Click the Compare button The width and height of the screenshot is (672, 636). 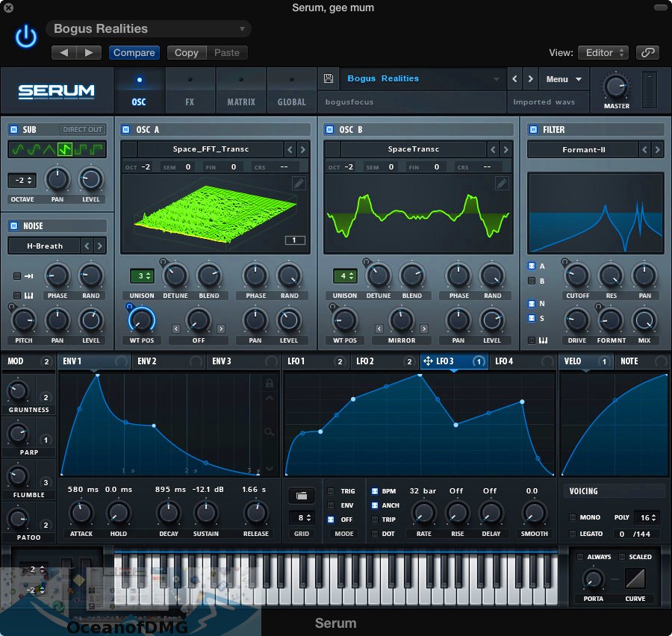click(x=134, y=52)
